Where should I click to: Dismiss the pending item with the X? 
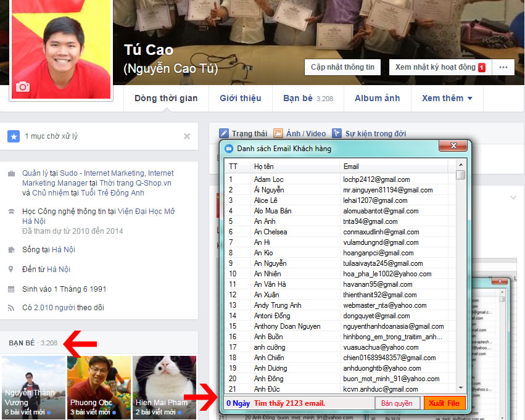(x=187, y=136)
